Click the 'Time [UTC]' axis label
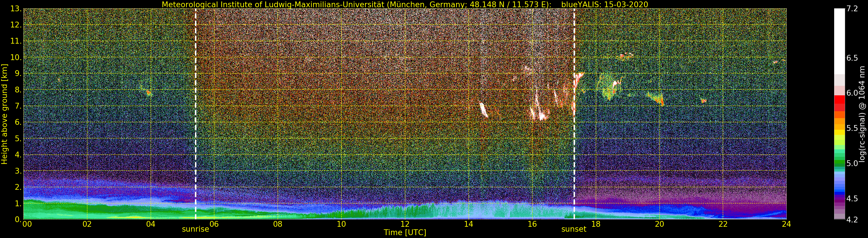This screenshot has height=238, width=868. [x=405, y=233]
